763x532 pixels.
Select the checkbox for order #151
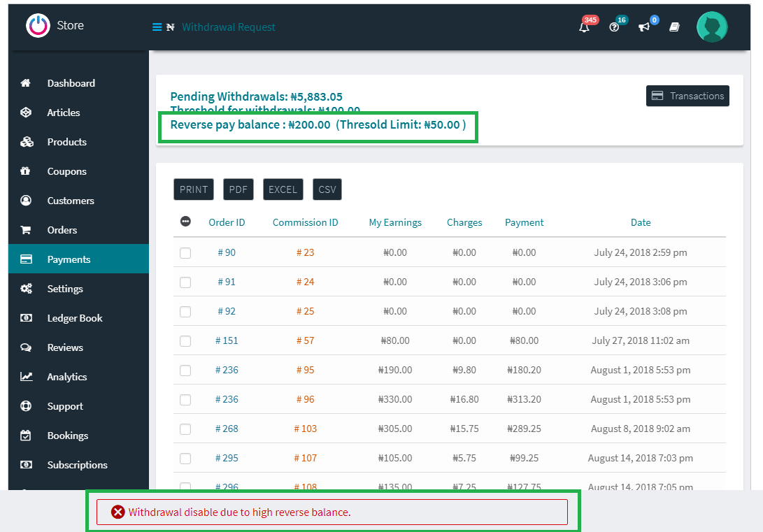coord(185,341)
